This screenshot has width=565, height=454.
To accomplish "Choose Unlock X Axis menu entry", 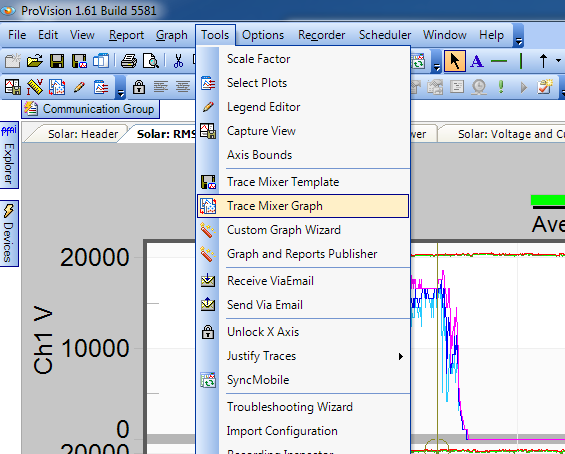I will click(303, 332).
